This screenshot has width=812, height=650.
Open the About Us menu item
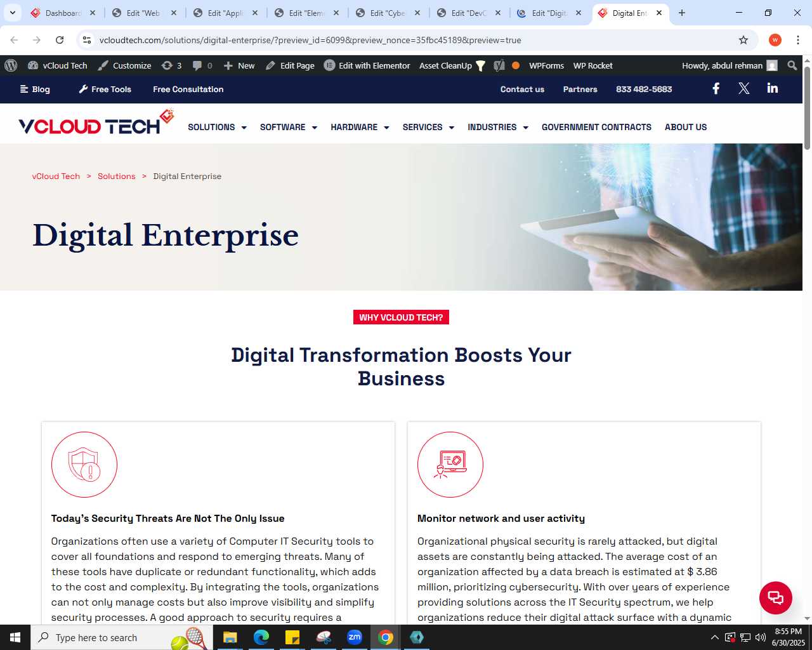[685, 127]
